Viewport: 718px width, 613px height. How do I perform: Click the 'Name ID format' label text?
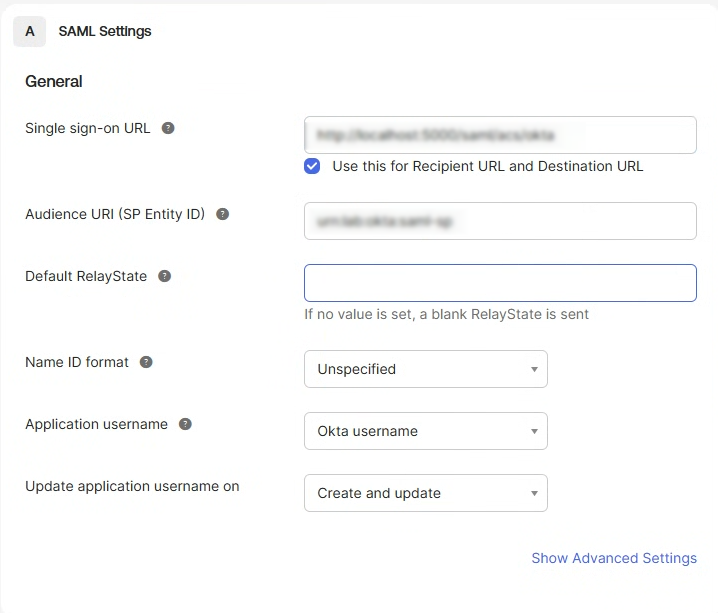[x=77, y=362]
